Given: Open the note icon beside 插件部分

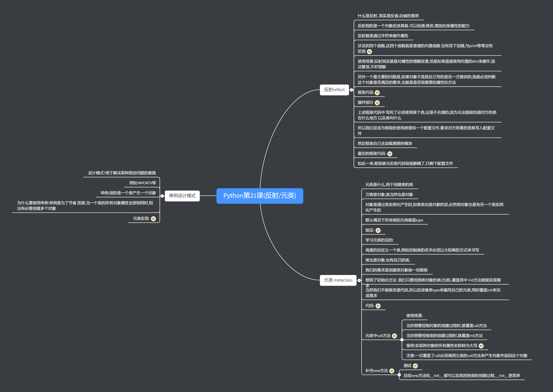Looking at the screenshot, I should [x=377, y=103].
